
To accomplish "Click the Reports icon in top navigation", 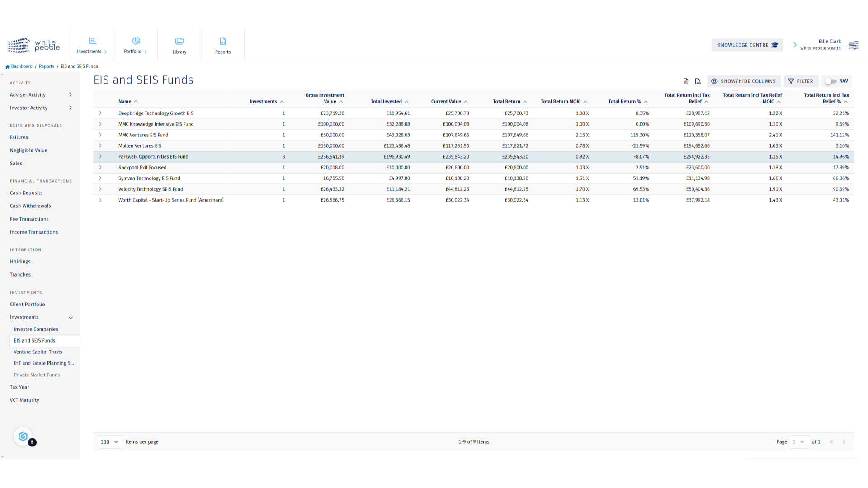I will 223,45.
